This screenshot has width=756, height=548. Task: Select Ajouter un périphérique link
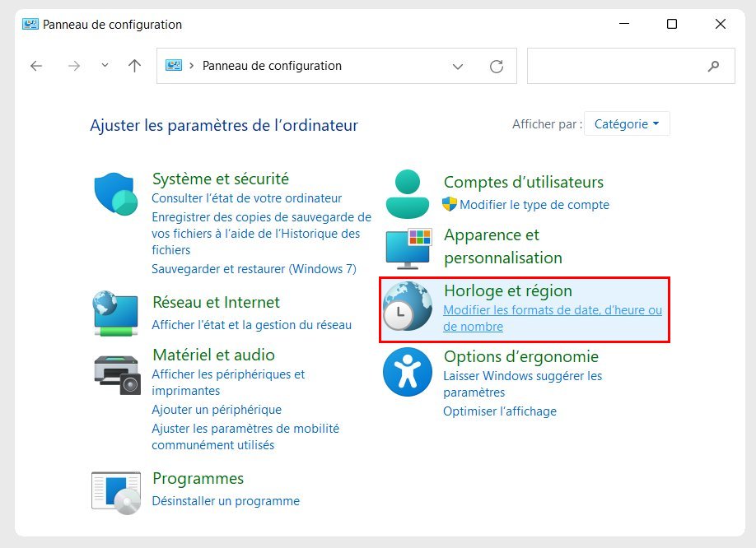217,410
